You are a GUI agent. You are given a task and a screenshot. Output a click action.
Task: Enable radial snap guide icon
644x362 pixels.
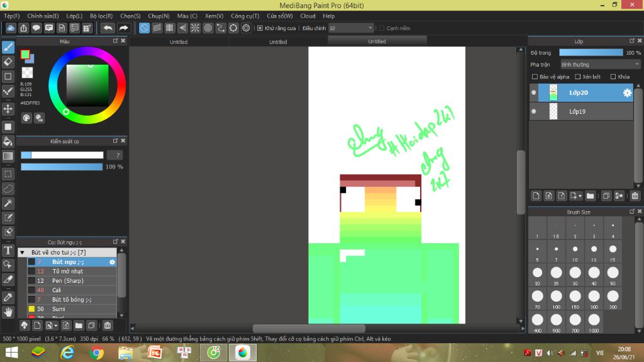(195, 28)
